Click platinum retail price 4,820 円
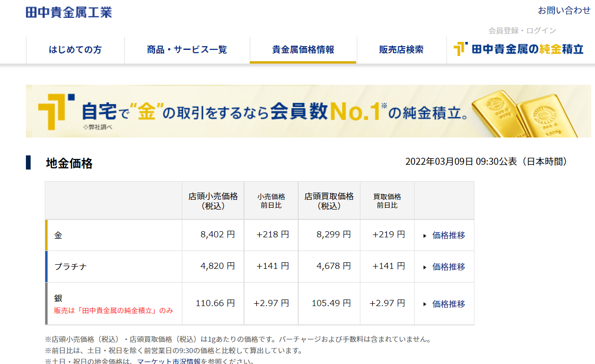 point(217,266)
